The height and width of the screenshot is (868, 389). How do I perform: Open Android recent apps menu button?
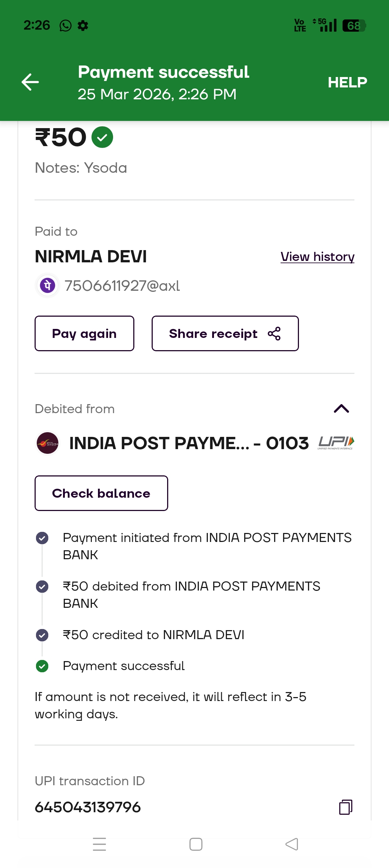pos(99,844)
